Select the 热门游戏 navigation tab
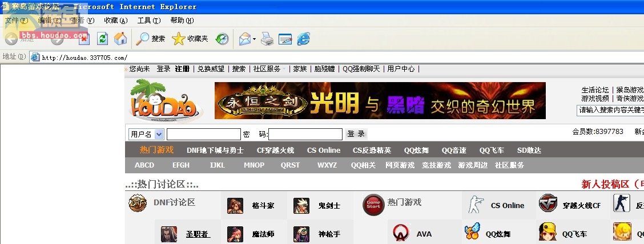The height and width of the screenshot is (244, 644). coord(156,150)
